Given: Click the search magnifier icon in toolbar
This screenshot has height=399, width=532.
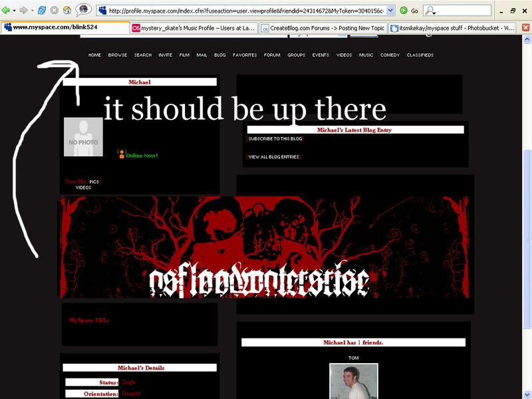Looking at the screenshot, I should coord(430,11).
